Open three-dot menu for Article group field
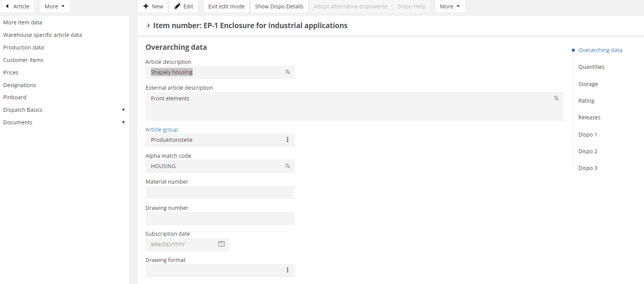This screenshot has height=284, width=644. click(288, 140)
